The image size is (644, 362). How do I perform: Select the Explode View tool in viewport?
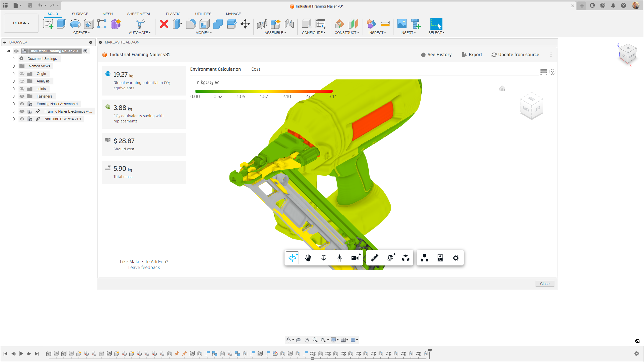(x=405, y=258)
